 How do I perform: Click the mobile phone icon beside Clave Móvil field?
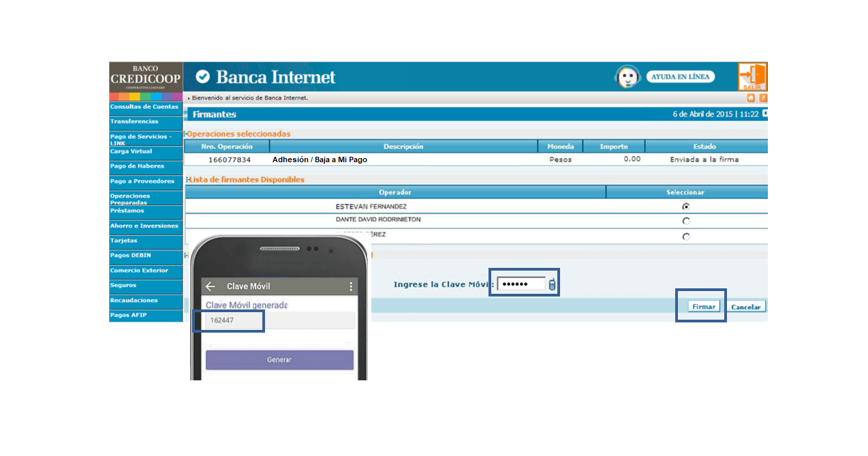point(552,284)
